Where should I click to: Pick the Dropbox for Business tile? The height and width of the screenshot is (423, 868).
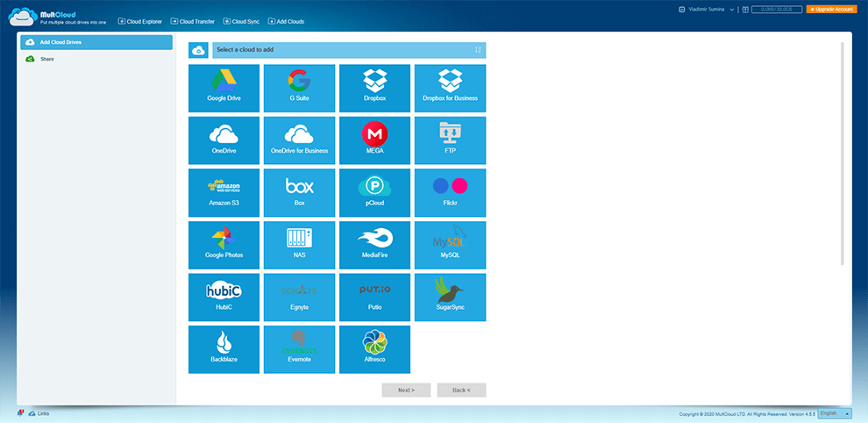(450, 88)
